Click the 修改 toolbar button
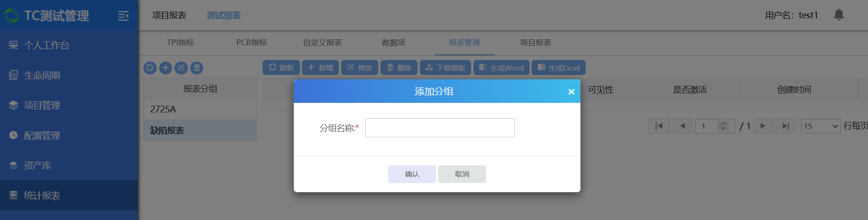 point(360,68)
